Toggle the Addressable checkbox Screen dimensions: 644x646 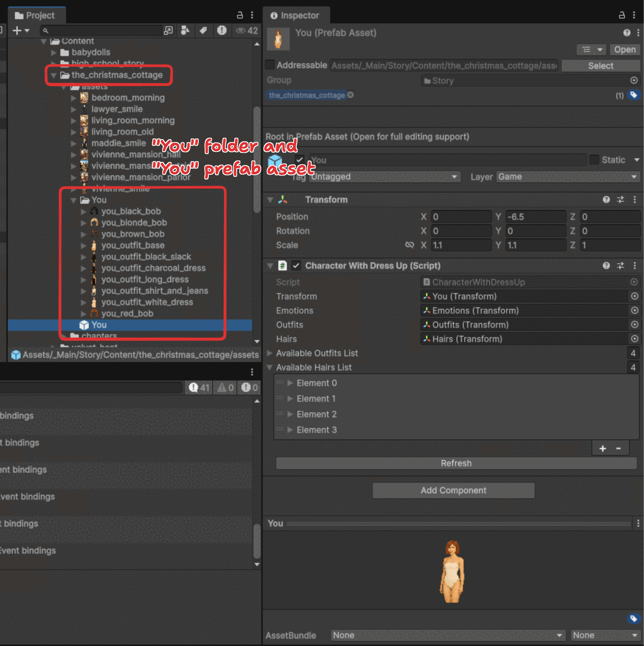tap(270, 65)
